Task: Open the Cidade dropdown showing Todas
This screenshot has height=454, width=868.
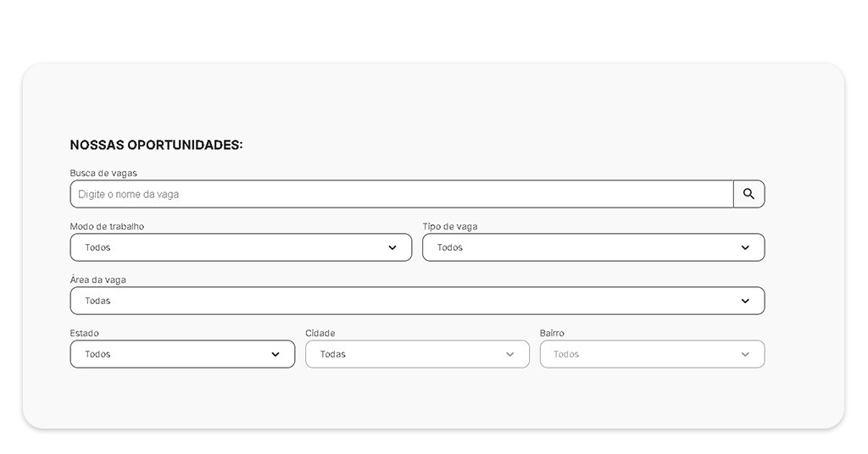Action: [407, 354]
